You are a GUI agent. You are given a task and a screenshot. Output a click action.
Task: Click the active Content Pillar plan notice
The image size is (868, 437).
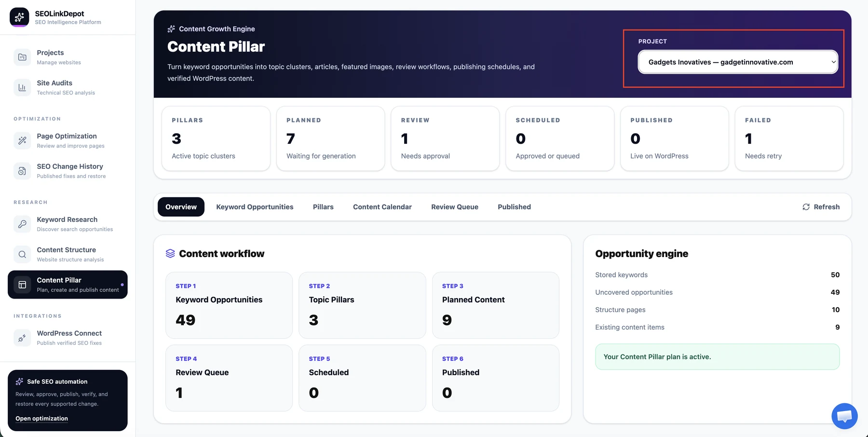coord(718,357)
